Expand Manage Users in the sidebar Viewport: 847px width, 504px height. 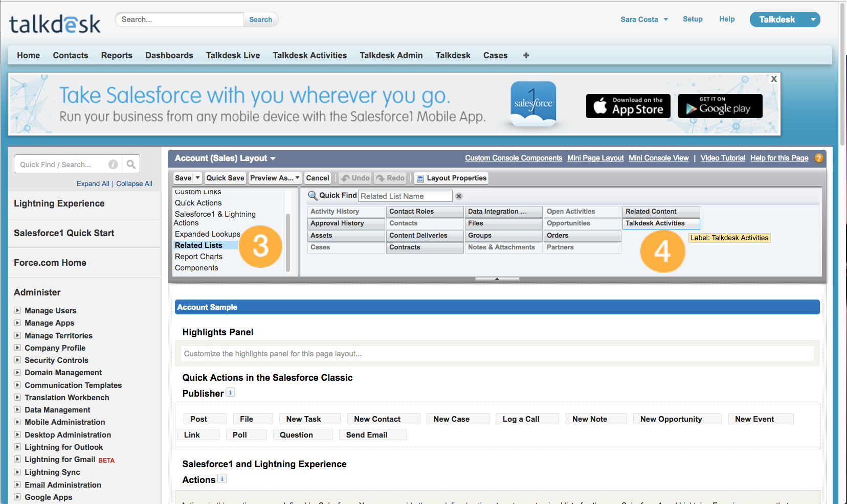[x=17, y=310]
